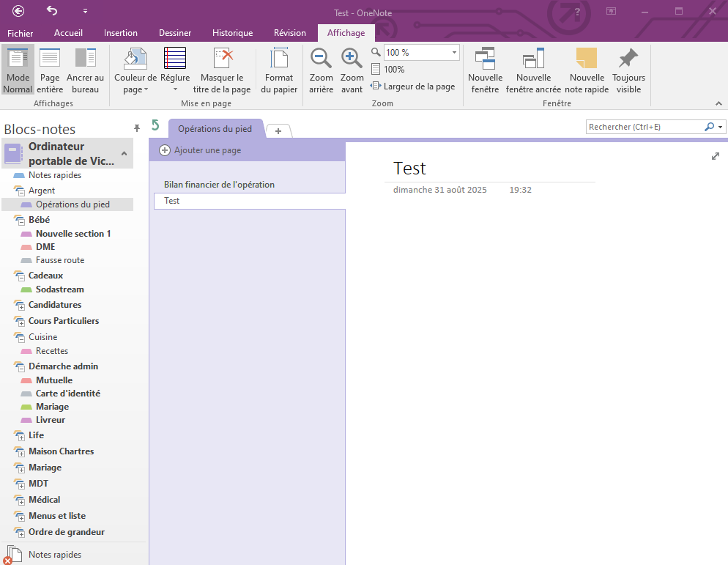This screenshot has width=728, height=565.
Task: Switch to the Dessiner ribbon tab
Action: tap(175, 33)
